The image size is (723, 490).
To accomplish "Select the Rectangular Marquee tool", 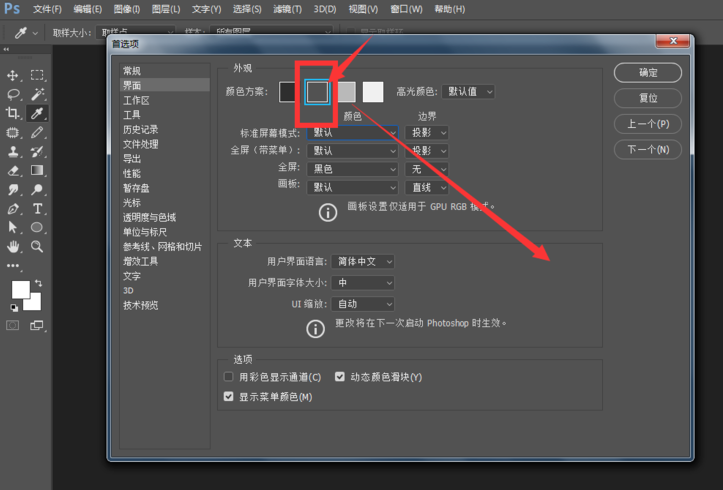I will (x=37, y=75).
